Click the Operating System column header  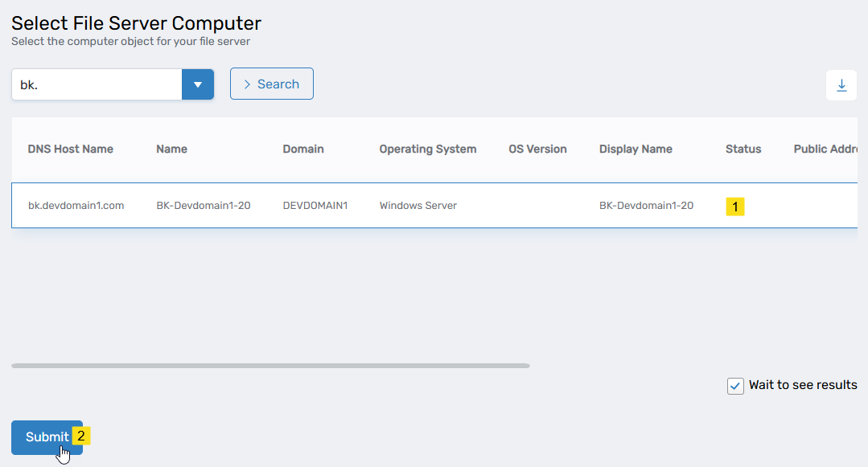[x=428, y=149]
